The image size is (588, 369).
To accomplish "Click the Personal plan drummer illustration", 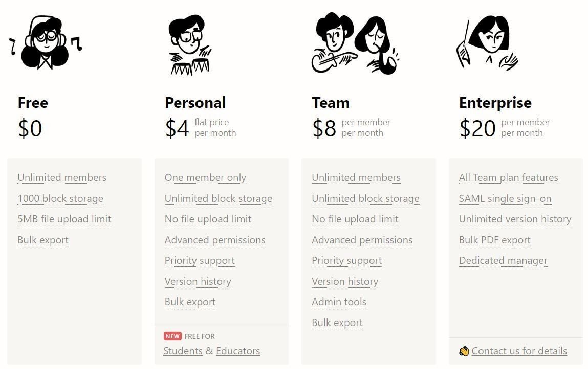I will [x=190, y=45].
